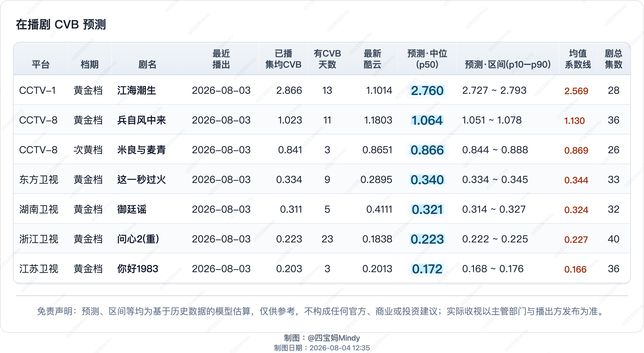Image resolution: width=644 pixels, height=353 pixels.
Task: Click the average CVB value 0.311
Action: (x=291, y=209)
